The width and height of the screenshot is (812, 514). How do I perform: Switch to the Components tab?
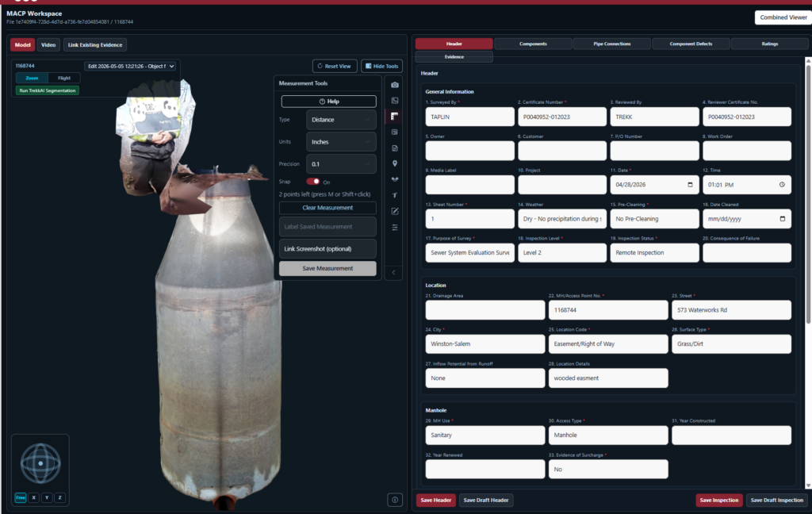[x=533, y=44]
